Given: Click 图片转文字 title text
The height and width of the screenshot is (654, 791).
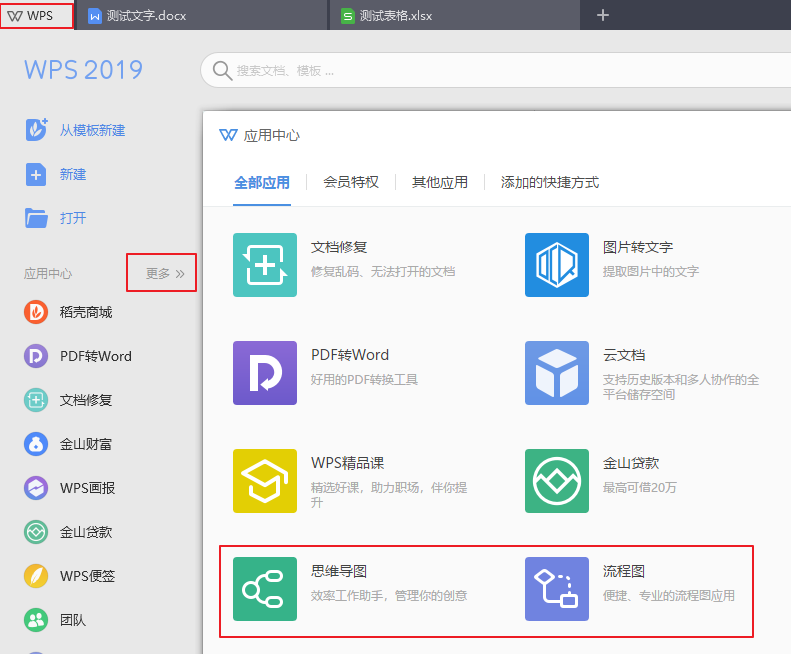Looking at the screenshot, I should 638,247.
